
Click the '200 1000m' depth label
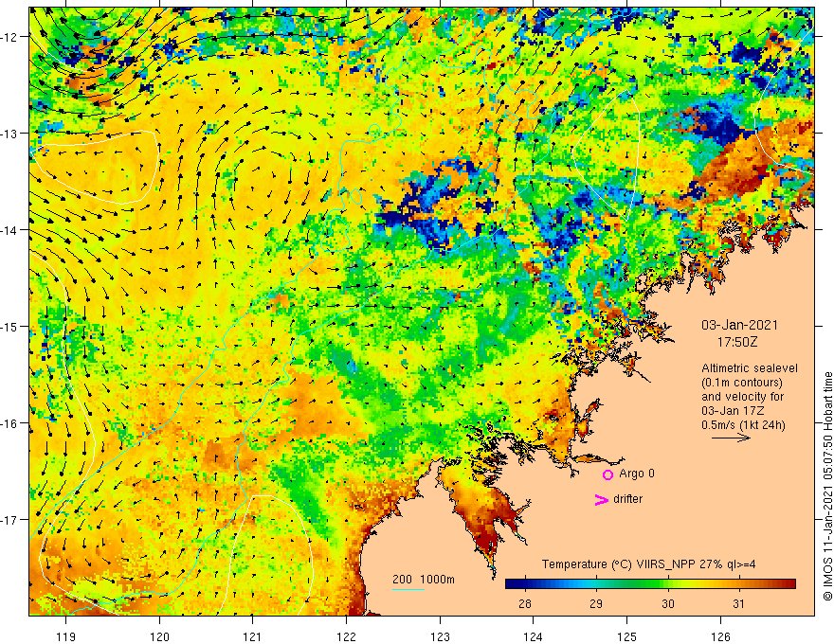(424, 580)
